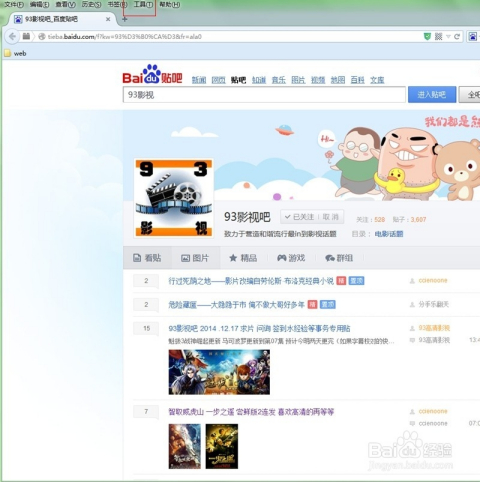Open the 新闻 navigation link

(199, 80)
